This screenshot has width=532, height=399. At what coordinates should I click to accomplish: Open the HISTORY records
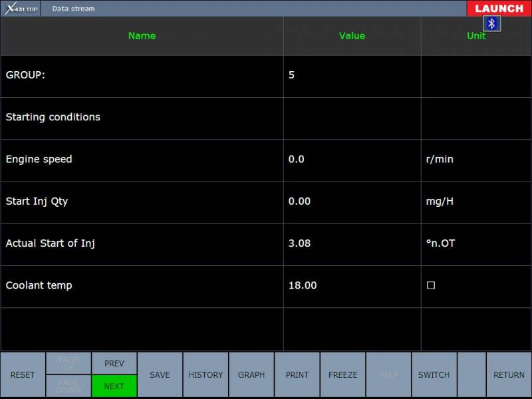pos(205,375)
